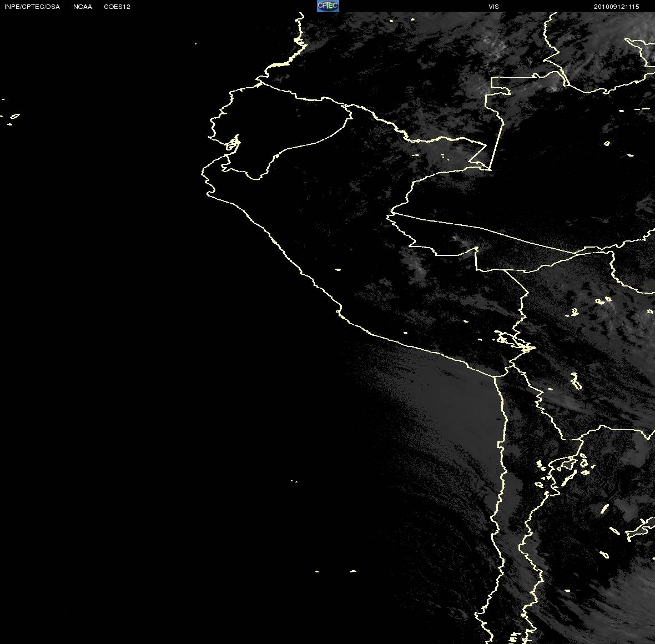Viewport: 655px width, 644px height.
Task: Click the CPTEC logo in header
Action: 328,6
